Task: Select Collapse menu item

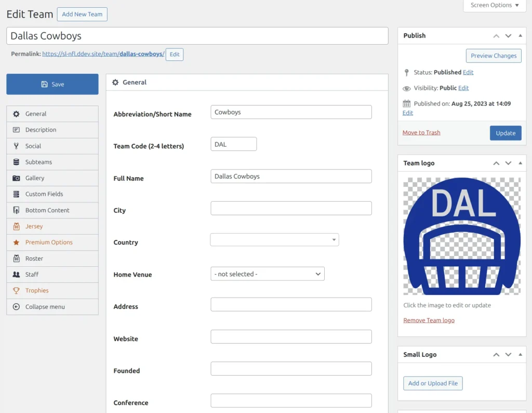Action: [x=52, y=307]
